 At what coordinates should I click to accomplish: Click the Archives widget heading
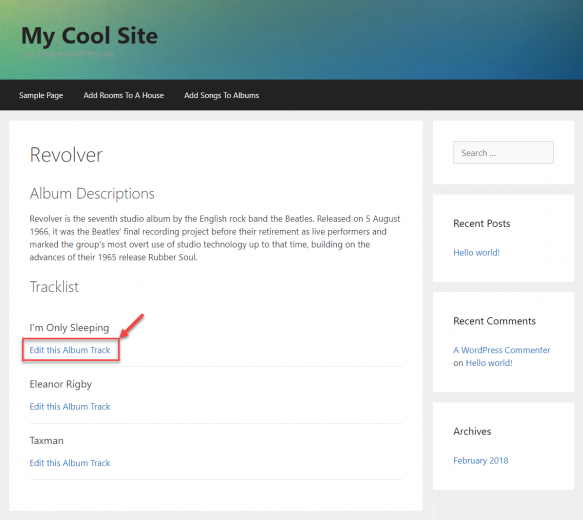pos(472,432)
